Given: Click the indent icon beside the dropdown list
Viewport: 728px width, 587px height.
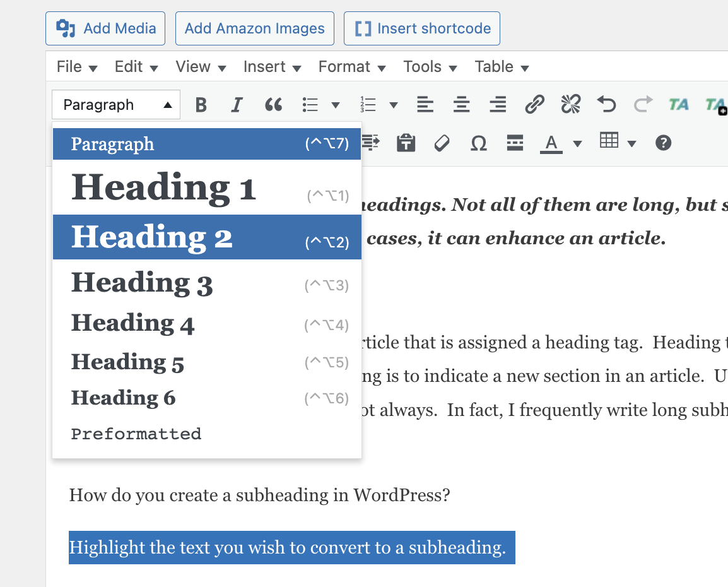Looking at the screenshot, I should tap(370, 143).
